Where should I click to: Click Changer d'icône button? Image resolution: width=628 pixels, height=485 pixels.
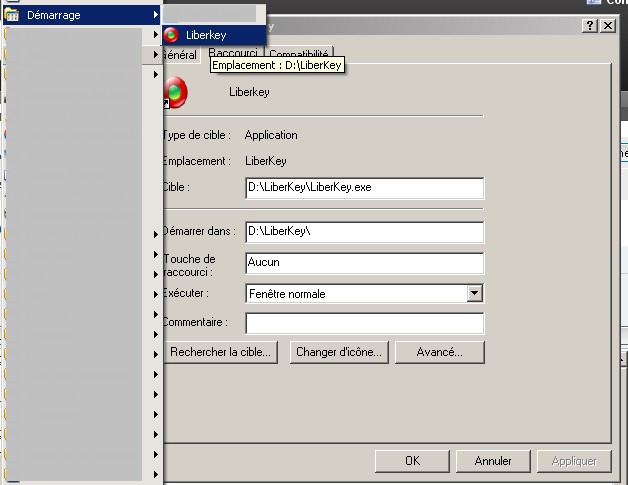click(339, 352)
